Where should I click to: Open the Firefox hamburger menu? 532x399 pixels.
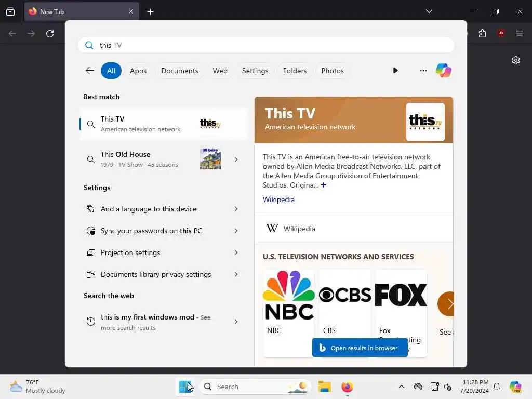click(520, 33)
